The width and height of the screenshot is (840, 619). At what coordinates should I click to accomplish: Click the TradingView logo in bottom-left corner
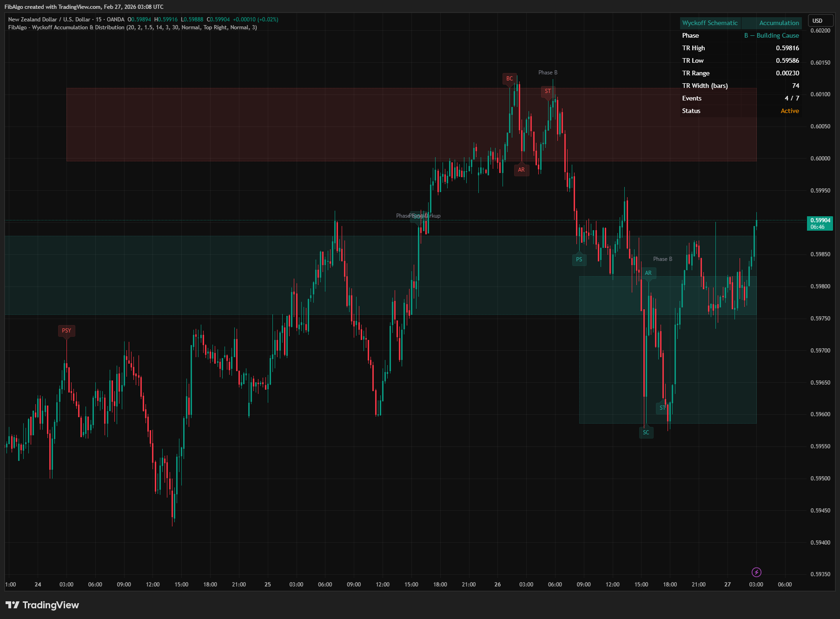tap(42, 605)
